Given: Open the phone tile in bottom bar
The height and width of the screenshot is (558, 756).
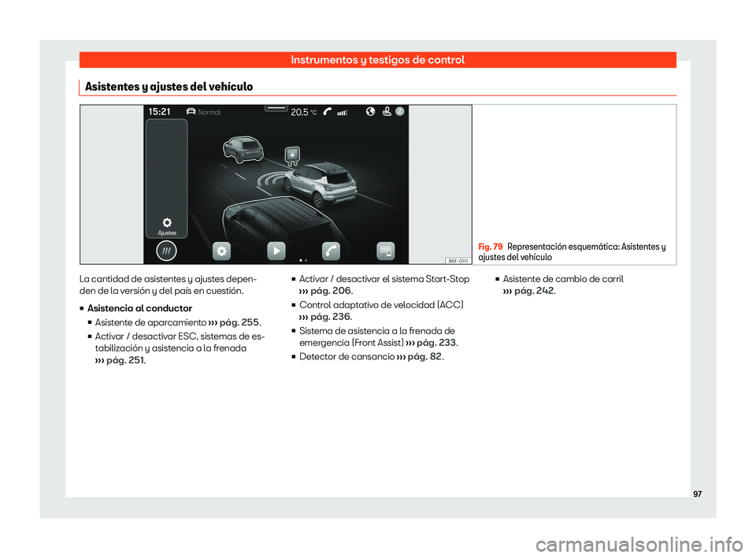Looking at the screenshot, I should pos(331,251).
